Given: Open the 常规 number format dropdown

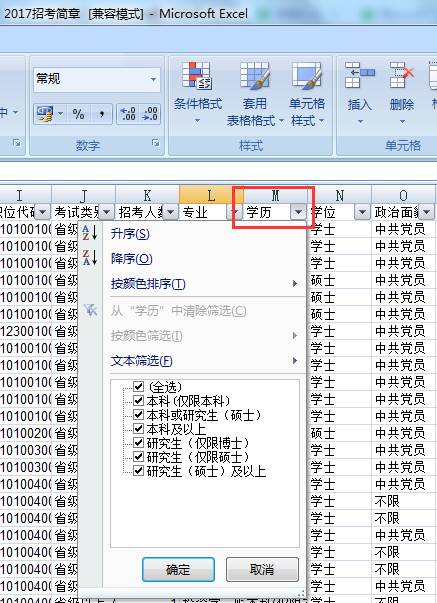Looking at the screenshot, I should [x=153, y=80].
